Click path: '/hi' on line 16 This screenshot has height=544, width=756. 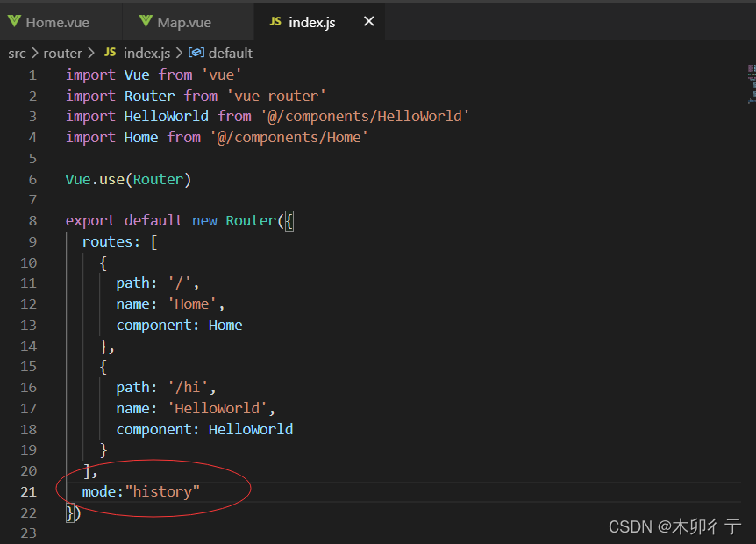pyautogui.click(x=166, y=387)
